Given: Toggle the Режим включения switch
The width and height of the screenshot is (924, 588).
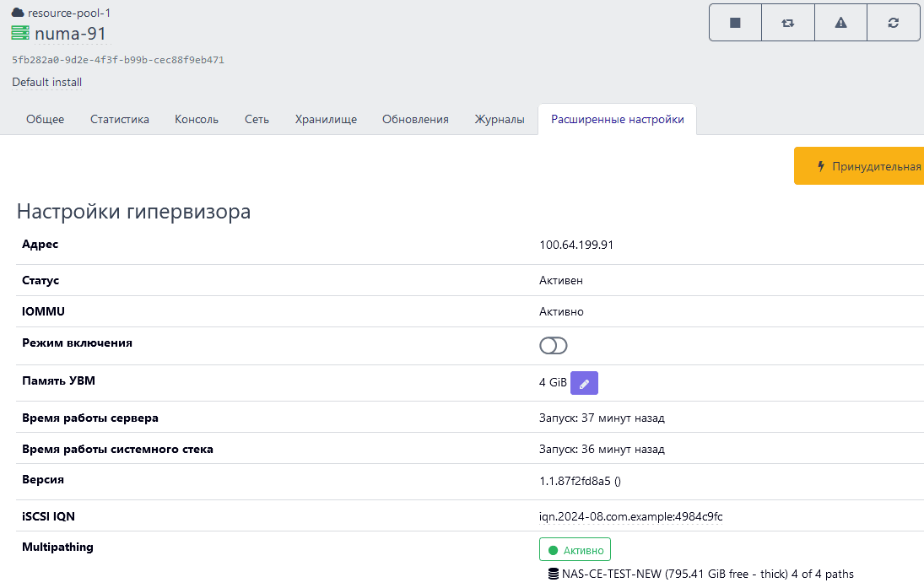Looking at the screenshot, I should [554, 346].
